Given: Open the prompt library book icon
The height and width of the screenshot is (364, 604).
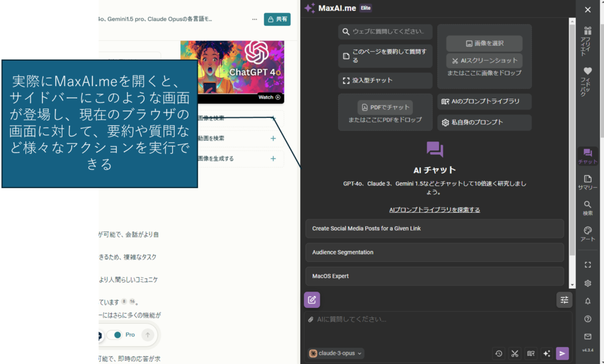Looking at the screenshot, I should [x=530, y=353].
